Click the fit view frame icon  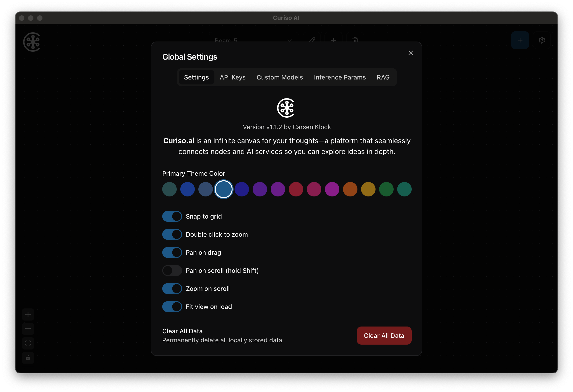tap(28, 343)
